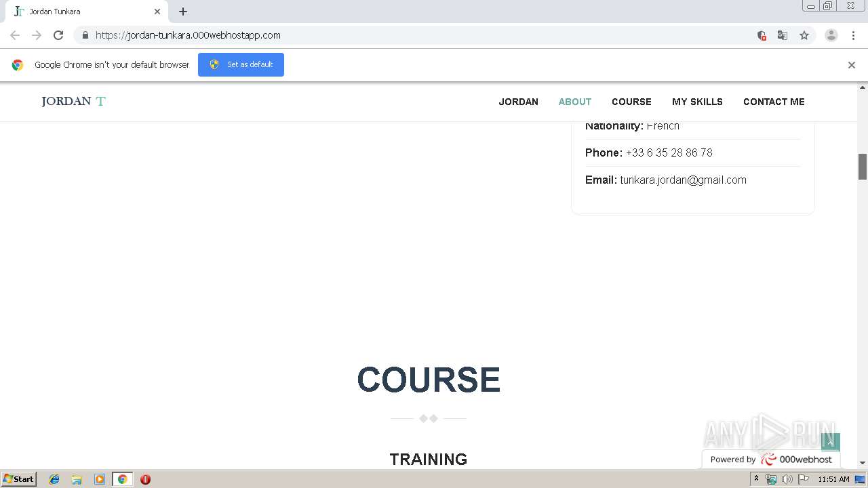Viewport: 868px width, 488px height.
Task: Click the scrollbar down arrow
Action: tap(863, 463)
